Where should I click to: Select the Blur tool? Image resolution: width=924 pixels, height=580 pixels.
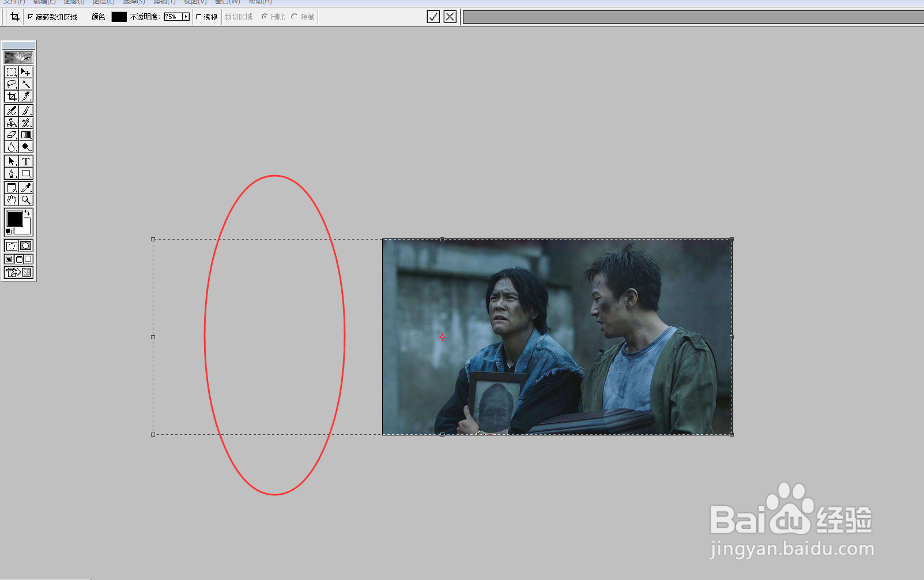pyautogui.click(x=11, y=147)
